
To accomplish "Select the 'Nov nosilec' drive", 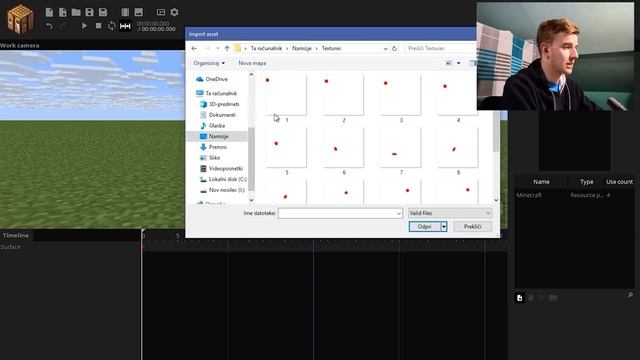I will [x=222, y=190].
